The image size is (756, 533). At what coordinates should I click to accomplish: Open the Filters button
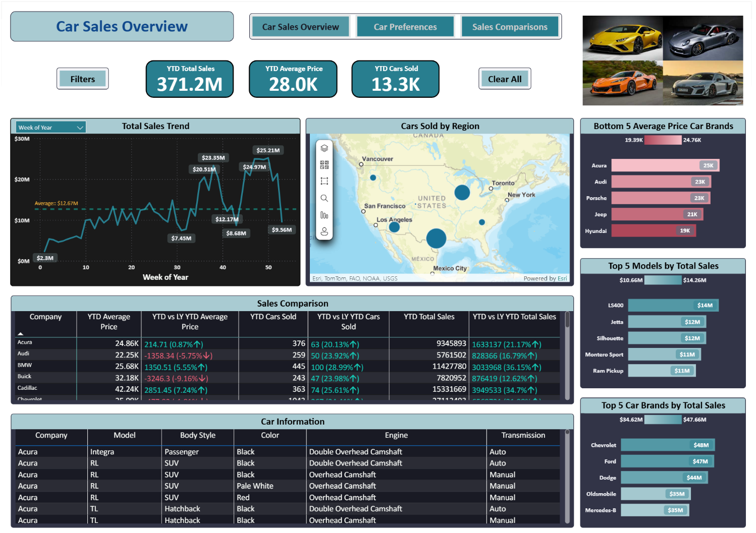click(x=82, y=79)
